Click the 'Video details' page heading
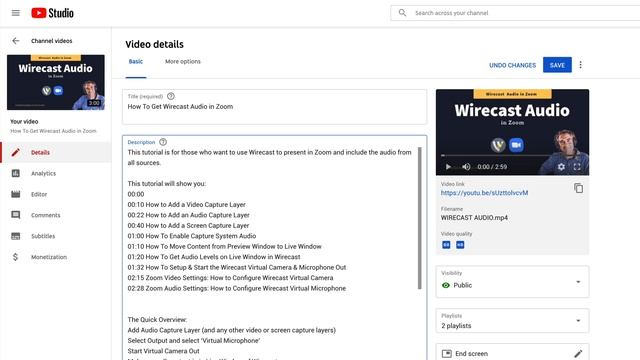Viewport: 640px width, 360px height. point(154,44)
